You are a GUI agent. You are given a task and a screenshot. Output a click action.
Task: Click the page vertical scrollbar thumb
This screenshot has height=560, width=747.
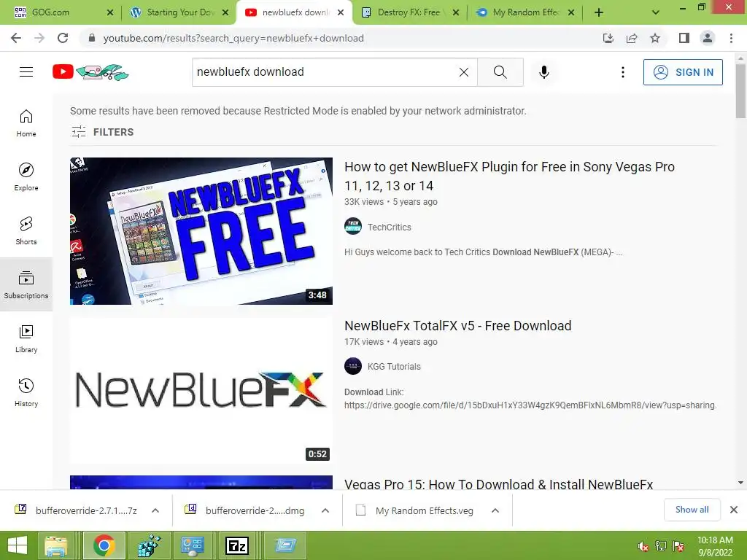point(740,90)
